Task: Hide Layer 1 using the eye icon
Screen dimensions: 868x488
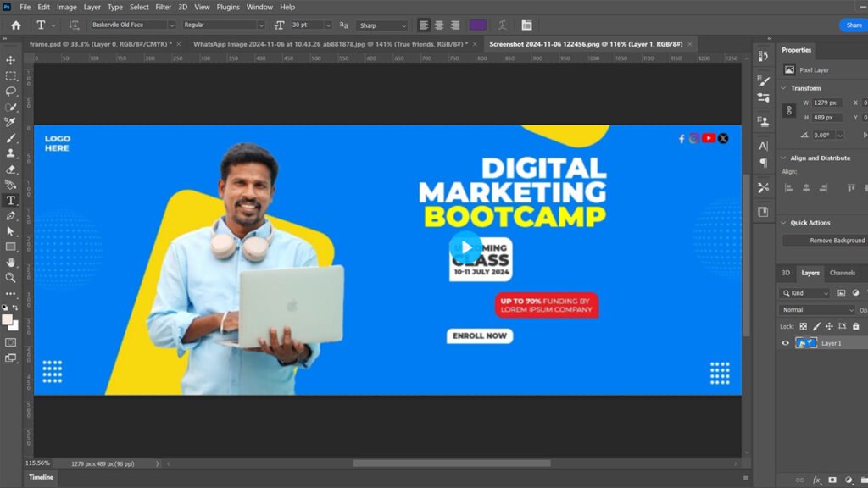Action: (x=785, y=343)
